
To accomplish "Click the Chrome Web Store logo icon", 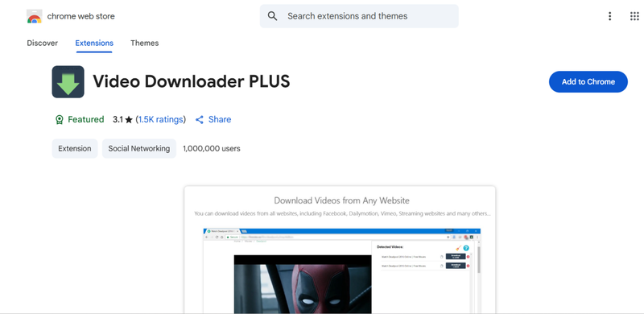I will pyautogui.click(x=34, y=16).
